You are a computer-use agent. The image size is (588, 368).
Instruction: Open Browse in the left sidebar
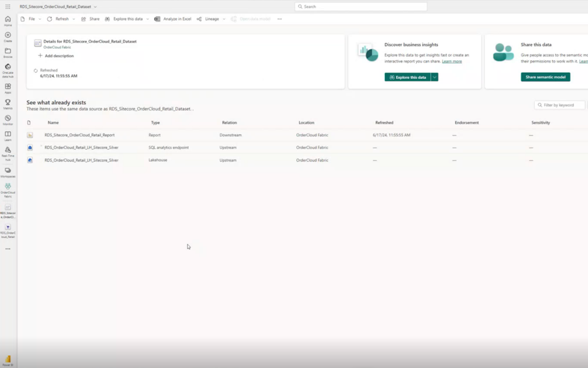8,53
